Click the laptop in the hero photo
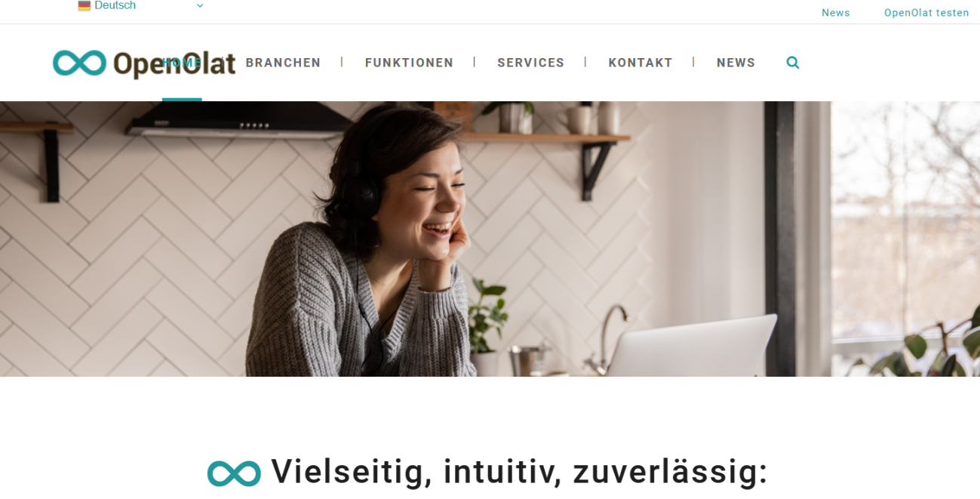The image size is (980, 499). [690, 346]
